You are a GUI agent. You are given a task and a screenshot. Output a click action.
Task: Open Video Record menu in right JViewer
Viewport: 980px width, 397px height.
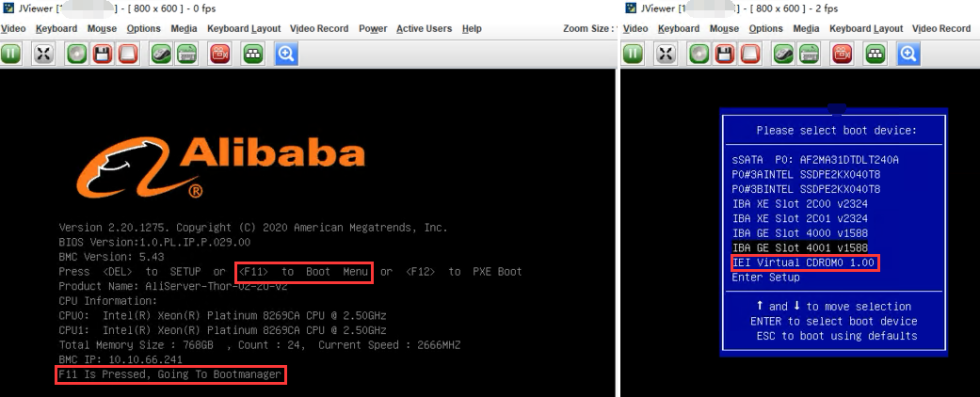[941, 29]
